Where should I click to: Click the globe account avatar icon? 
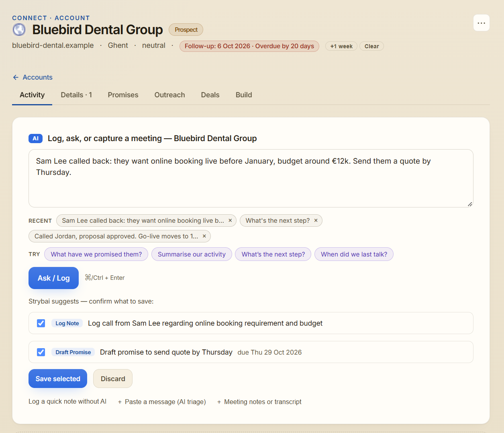coord(19,30)
